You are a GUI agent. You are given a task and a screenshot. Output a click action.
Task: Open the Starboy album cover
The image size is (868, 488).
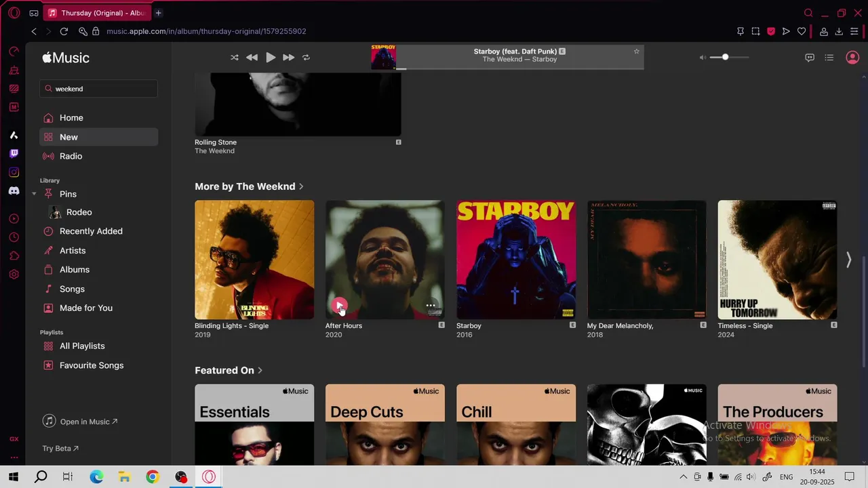(516, 260)
